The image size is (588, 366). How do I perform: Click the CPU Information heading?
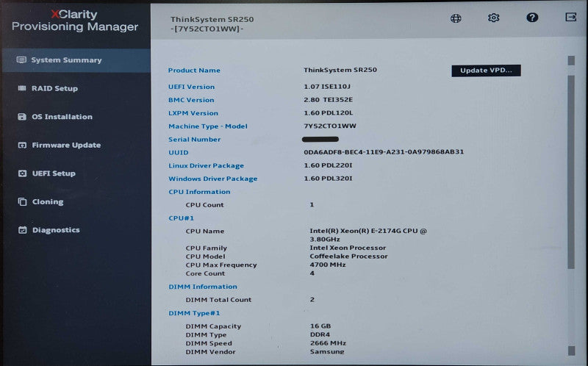tap(199, 192)
